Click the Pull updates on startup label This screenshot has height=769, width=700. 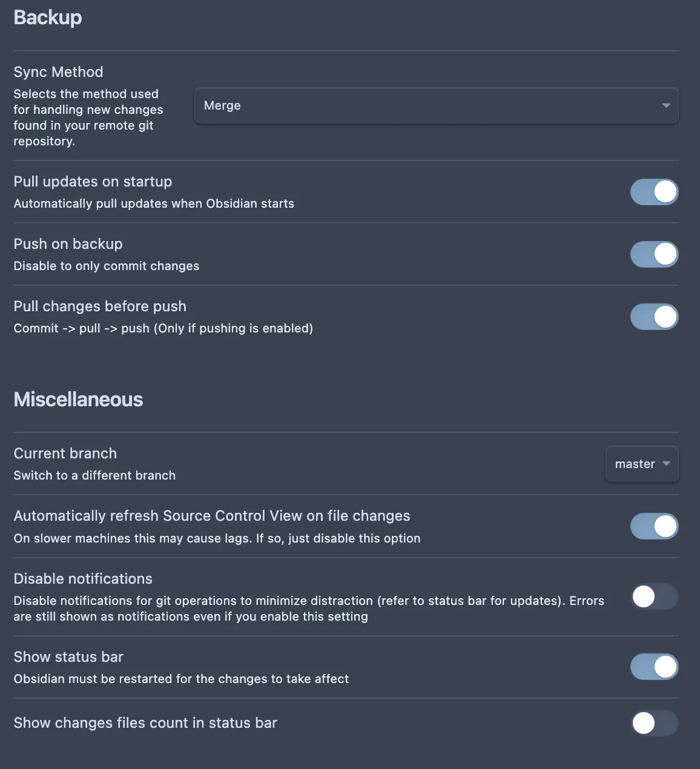[x=93, y=182]
